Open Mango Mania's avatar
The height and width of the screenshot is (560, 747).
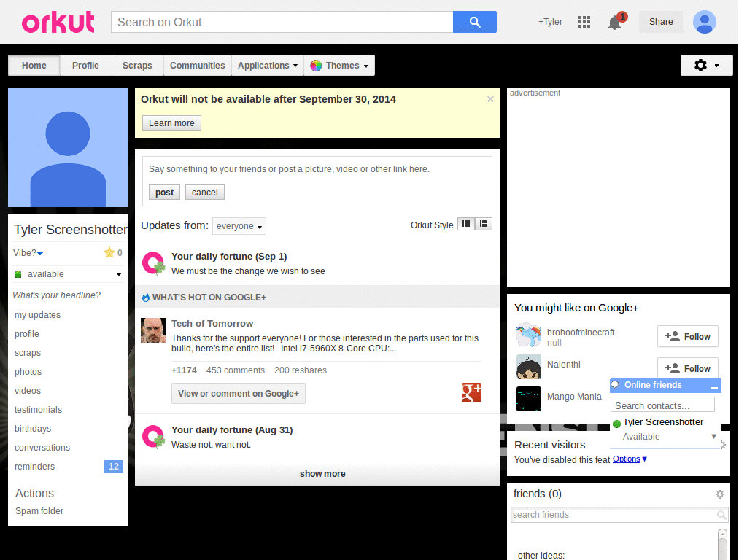point(529,399)
